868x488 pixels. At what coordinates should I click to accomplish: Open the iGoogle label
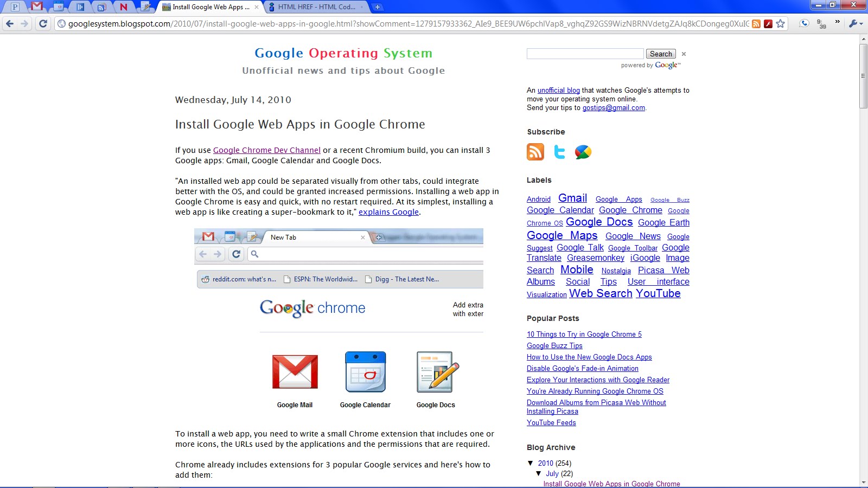point(645,258)
